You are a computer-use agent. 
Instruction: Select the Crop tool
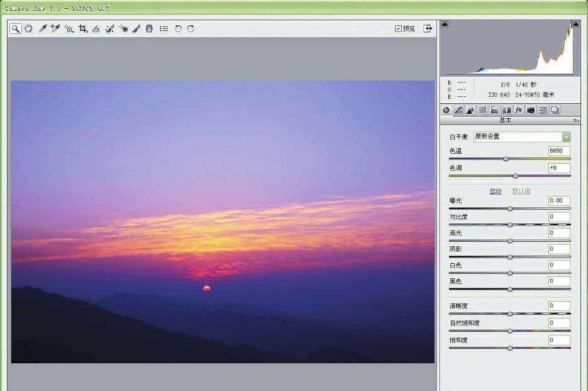(x=83, y=28)
